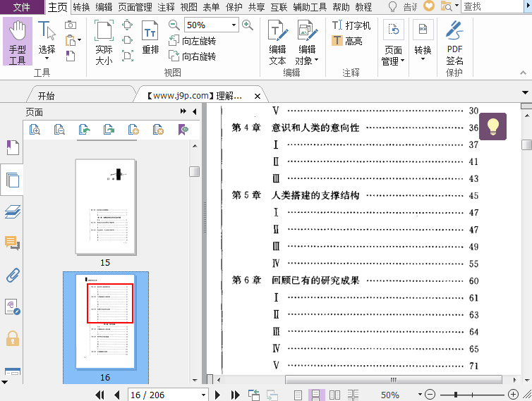Screen dimensions: 532x401
Task: Open the Comments panel in sidebar
Action: coord(12,243)
